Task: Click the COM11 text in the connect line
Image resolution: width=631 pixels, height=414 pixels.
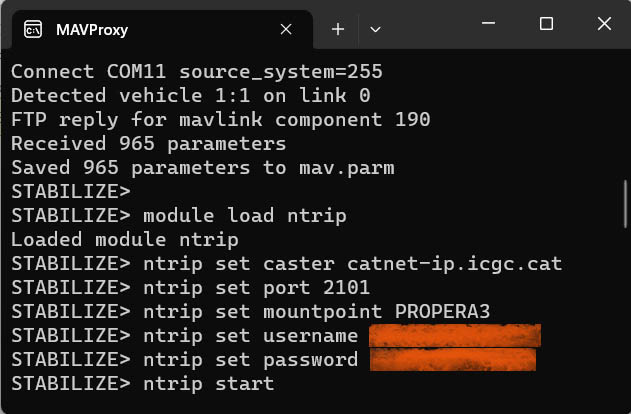Action: [x=136, y=72]
